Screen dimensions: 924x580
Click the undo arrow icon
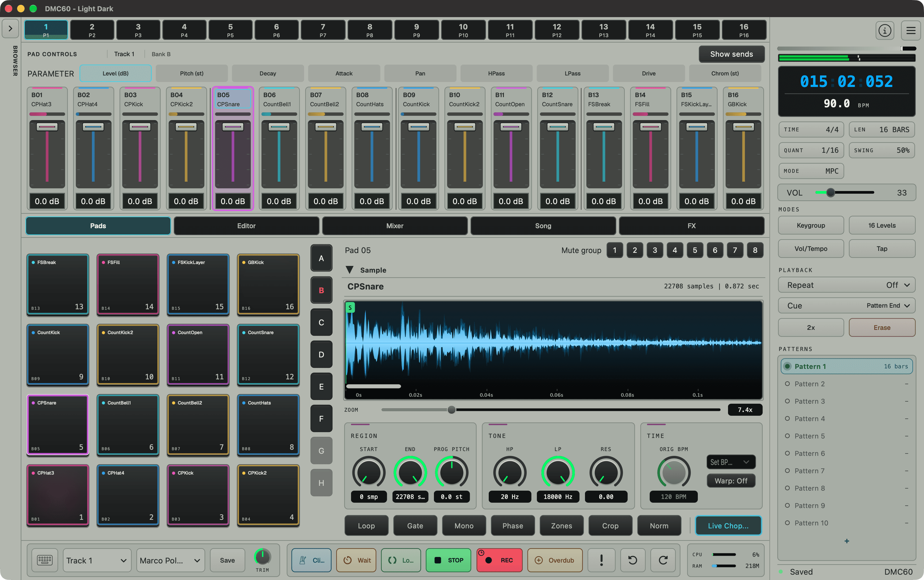tap(633, 560)
